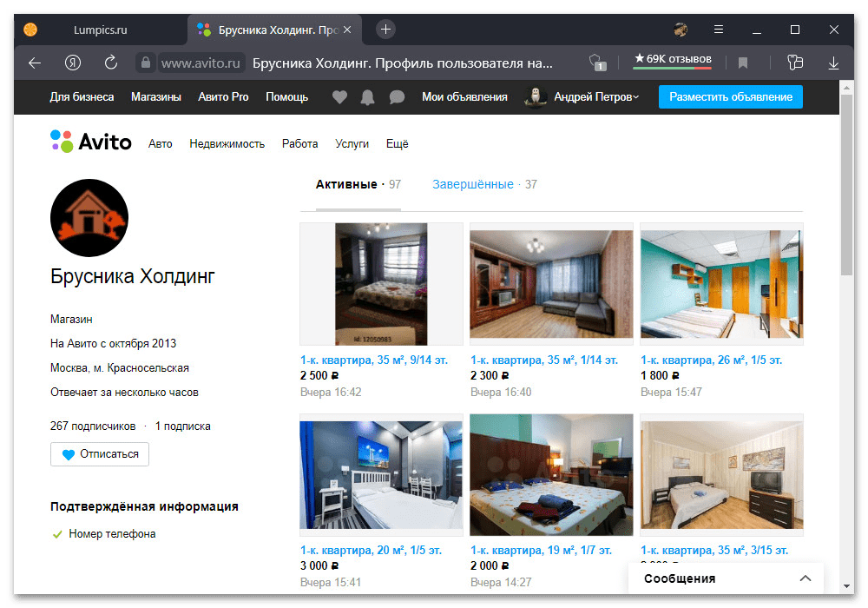Click the Yandex home button
This screenshot has width=868, height=608.
tap(73, 63)
